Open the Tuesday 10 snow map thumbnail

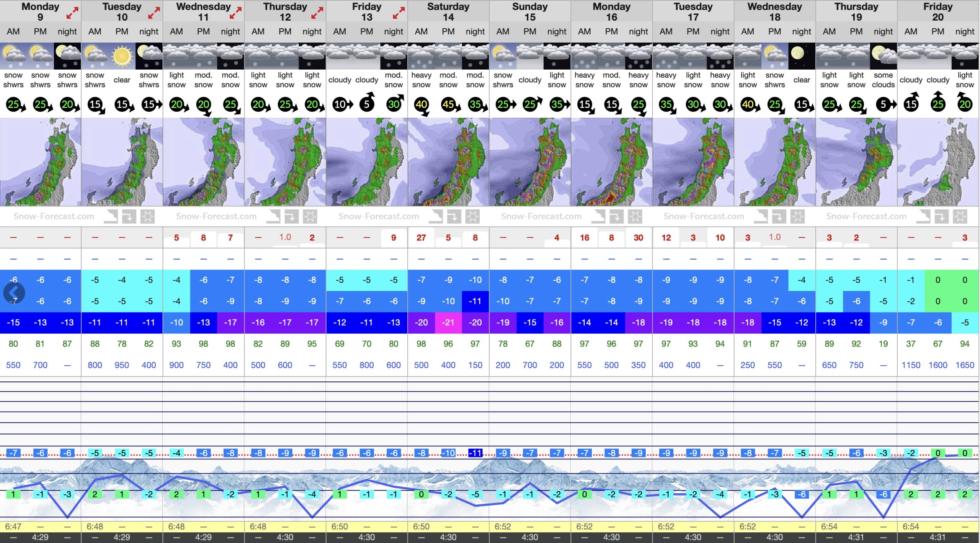point(122,162)
